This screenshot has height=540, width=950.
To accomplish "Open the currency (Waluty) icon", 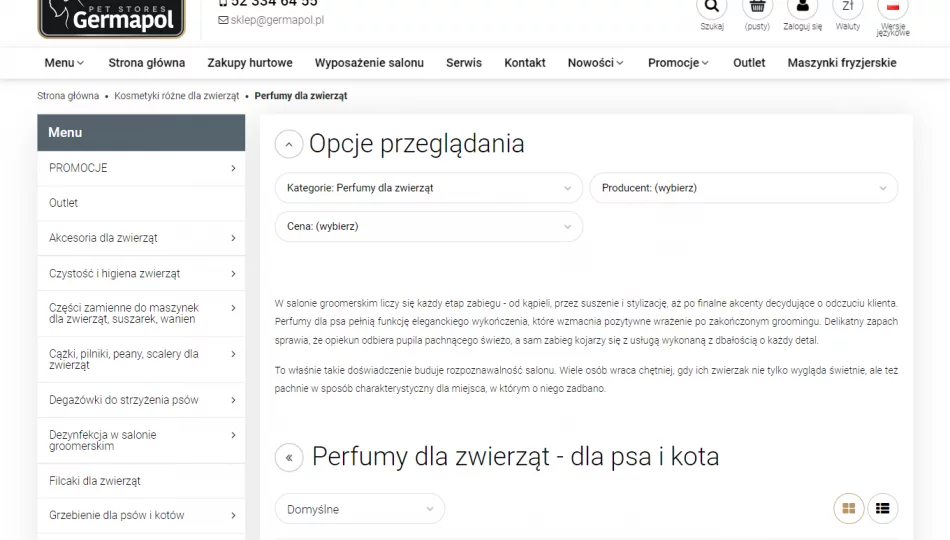I will click(848, 7).
